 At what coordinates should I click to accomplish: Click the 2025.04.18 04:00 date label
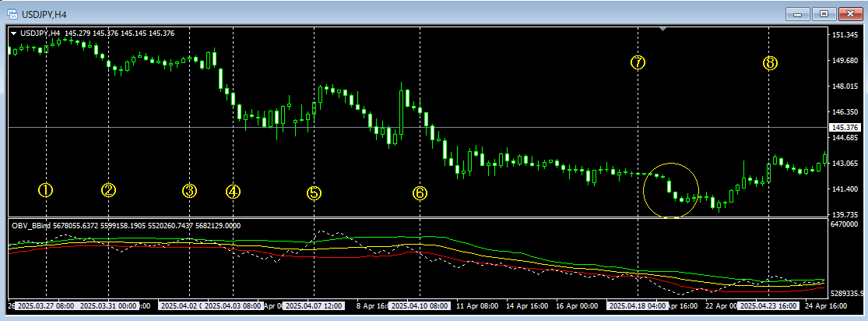(x=638, y=305)
